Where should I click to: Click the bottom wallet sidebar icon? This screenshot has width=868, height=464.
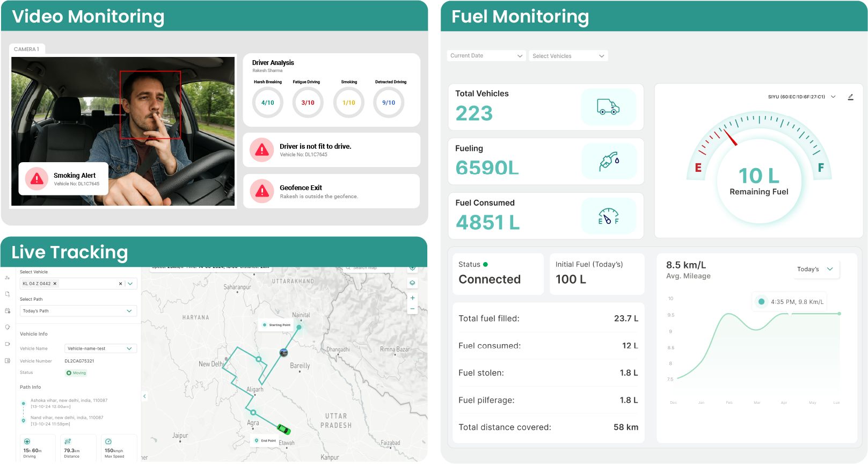(8, 360)
